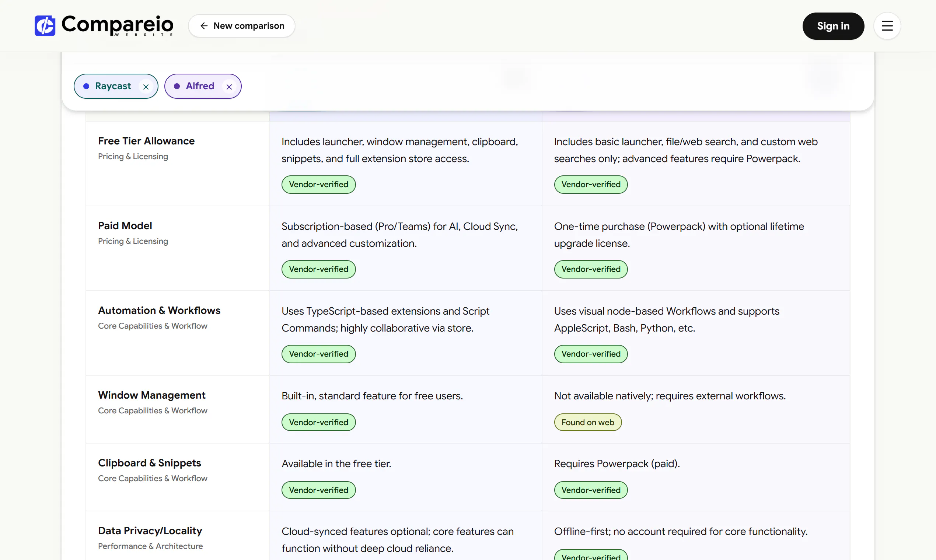Image resolution: width=936 pixels, height=560 pixels.
Task: Click text 'Available in the free tier.'
Action: coord(336,464)
